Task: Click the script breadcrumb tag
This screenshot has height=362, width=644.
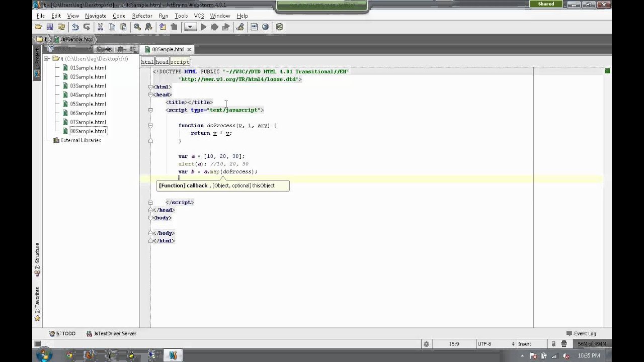Action: click(180, 62)
